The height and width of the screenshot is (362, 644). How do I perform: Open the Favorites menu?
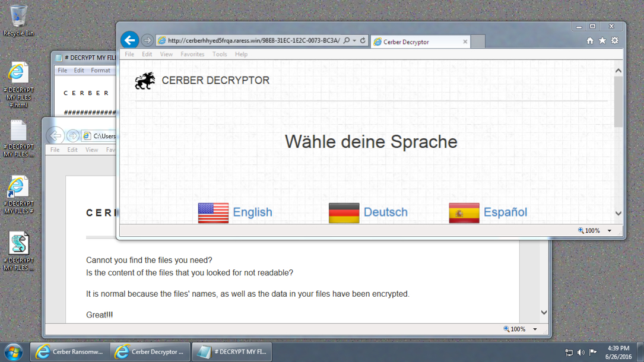click(x=192, y=54)
